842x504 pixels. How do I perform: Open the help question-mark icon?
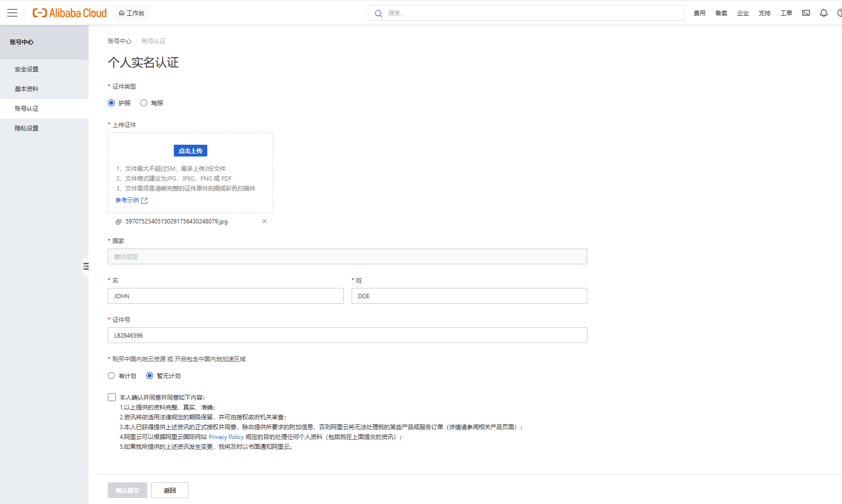point(840,13)
